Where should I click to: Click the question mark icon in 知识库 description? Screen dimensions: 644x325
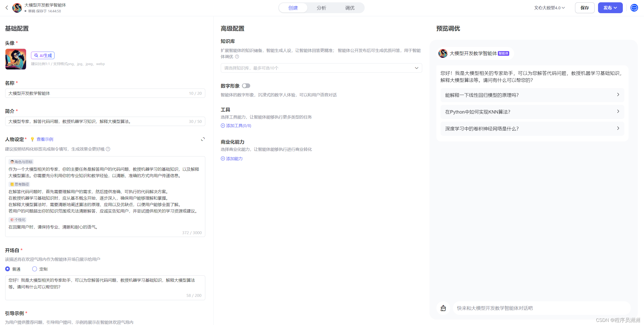[237, 57]
